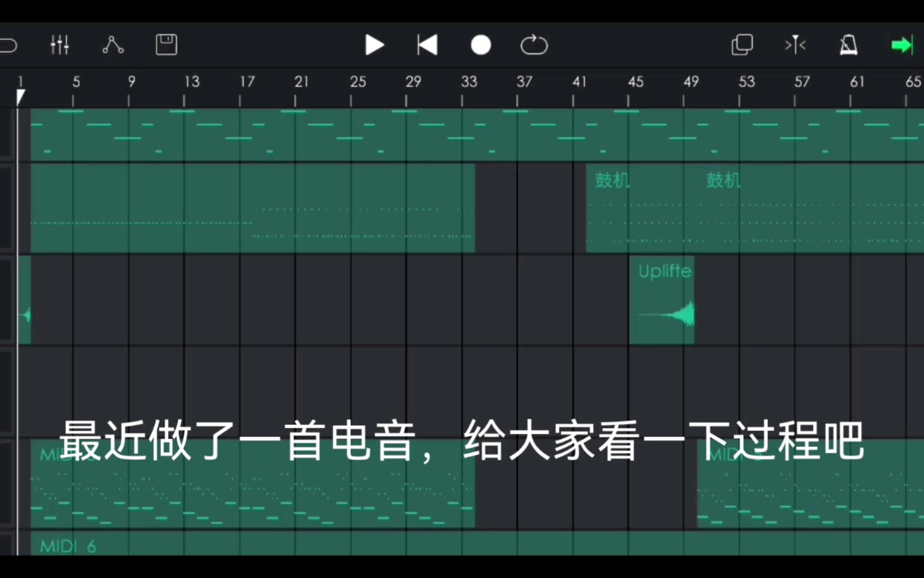Viewport: 924px width, 578px height.
Task: Toggle loop playback mode
Action: [534, 45]
